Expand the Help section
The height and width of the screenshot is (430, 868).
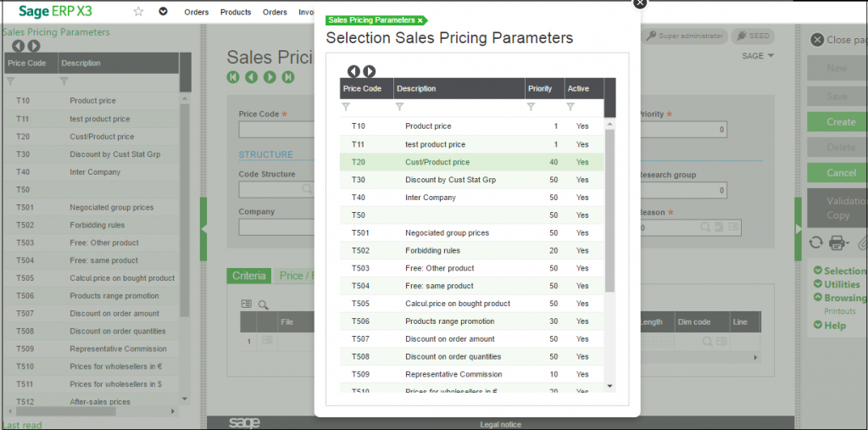830,326
